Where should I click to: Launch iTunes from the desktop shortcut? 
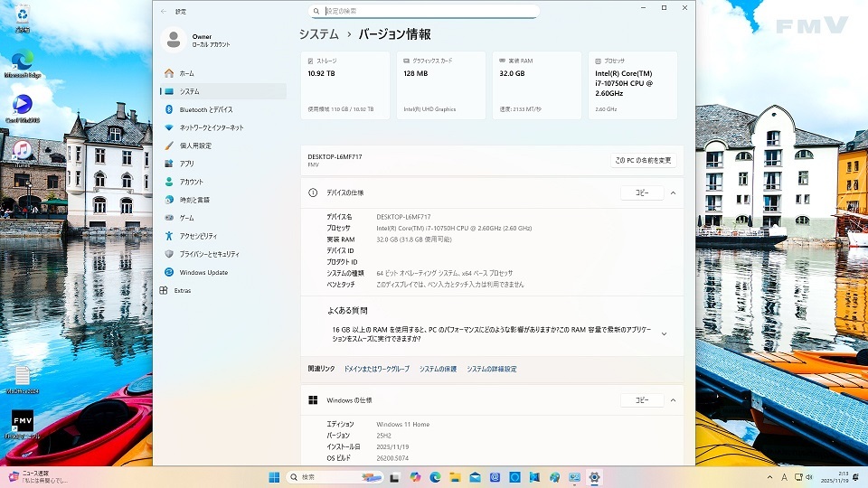pyautogui.click(x=22, y=153)
